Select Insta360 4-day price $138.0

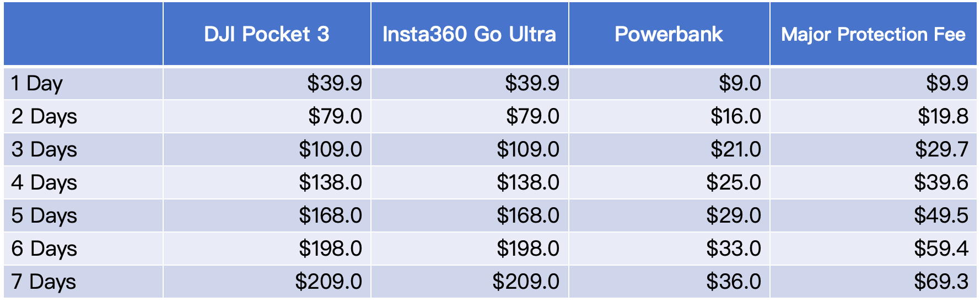(470, 182)
